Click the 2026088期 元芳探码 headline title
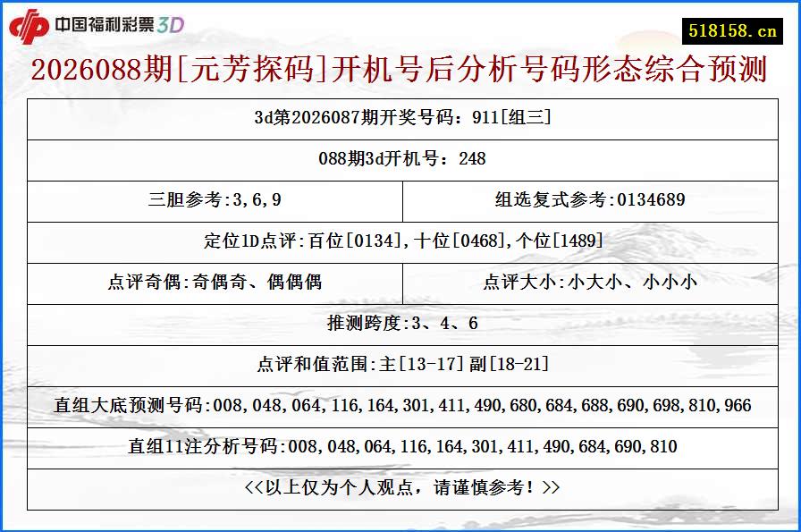Viewport: 801px width, 532px height. click(x=399, y=70)
